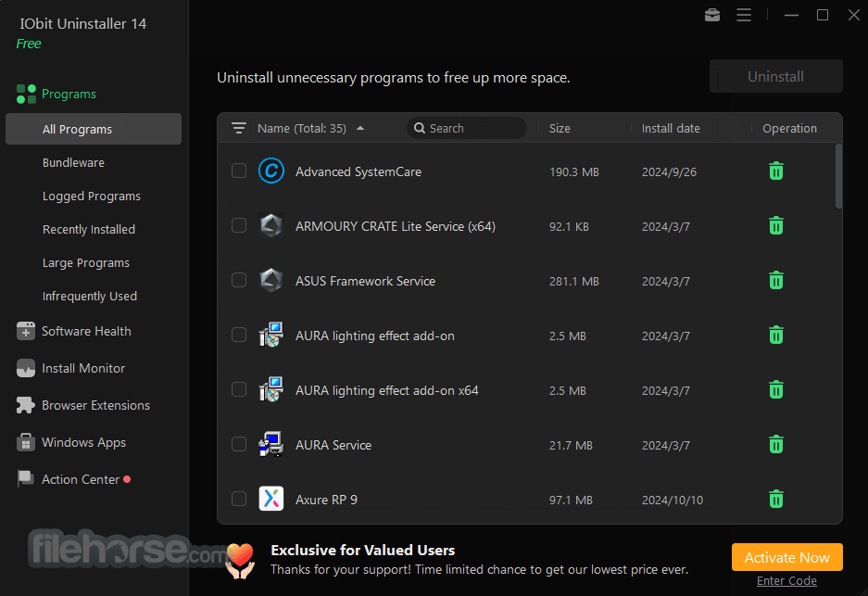868x596 pixels.
Task: Open the Recently Installed view
Action: tap(89, 229)
